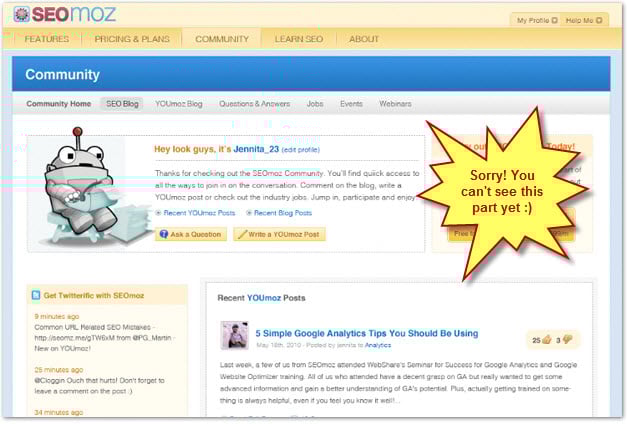
Task: Switch to the Questions & Answers tab
Action: [255, 103]
